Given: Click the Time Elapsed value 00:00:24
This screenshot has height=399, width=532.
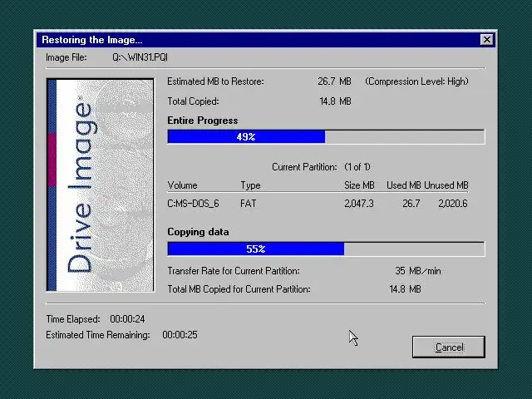Looking at the screenshot, I should 127,319.
